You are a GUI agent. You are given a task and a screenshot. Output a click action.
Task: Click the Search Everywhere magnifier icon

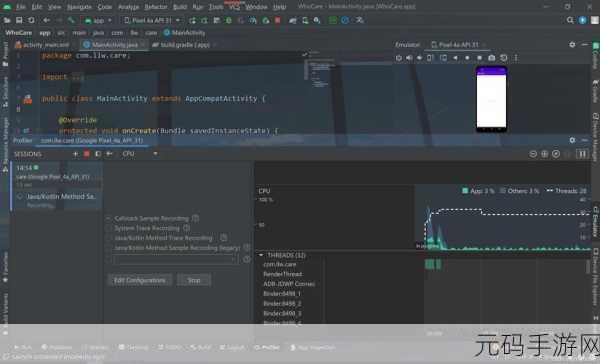(x=570, y=20)
